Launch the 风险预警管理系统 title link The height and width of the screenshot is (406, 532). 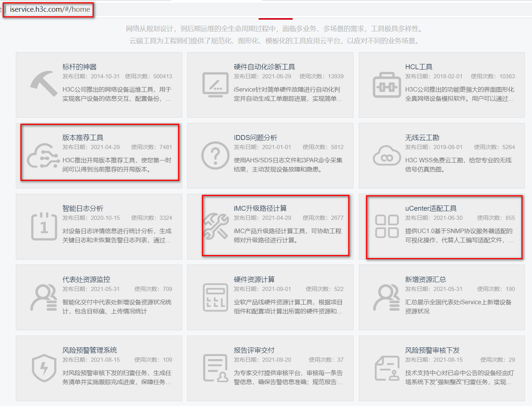coord(90,350)
